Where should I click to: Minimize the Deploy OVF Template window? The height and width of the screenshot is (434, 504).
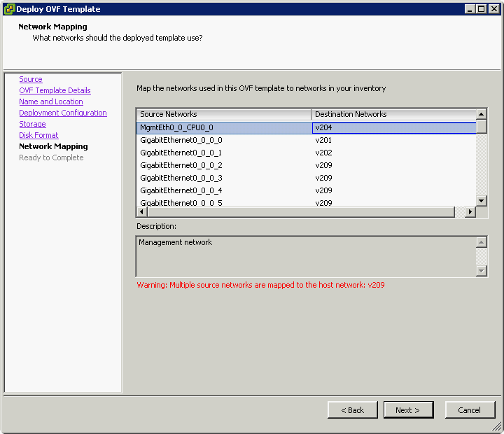470,9
